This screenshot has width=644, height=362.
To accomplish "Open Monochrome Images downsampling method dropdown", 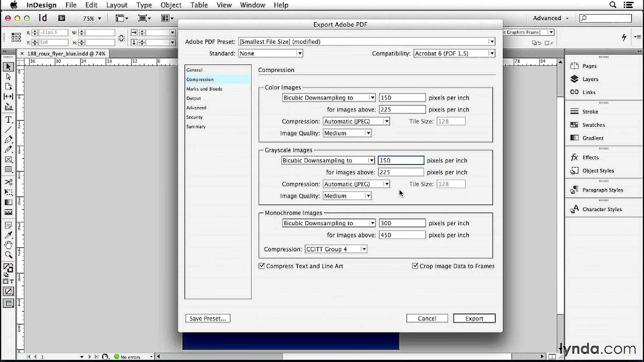I will (x=329, y=223).
